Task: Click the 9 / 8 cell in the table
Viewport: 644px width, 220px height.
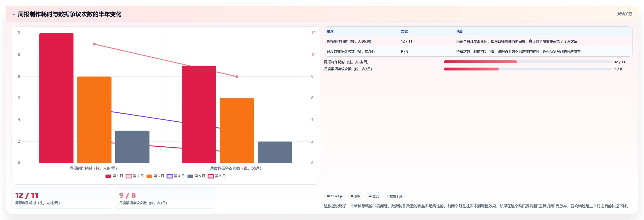Action: click(405, 51)
